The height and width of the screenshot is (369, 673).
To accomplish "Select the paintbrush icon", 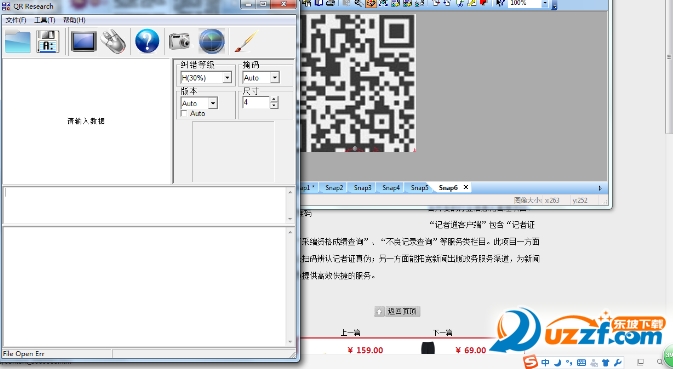I will tap(246, 41).
